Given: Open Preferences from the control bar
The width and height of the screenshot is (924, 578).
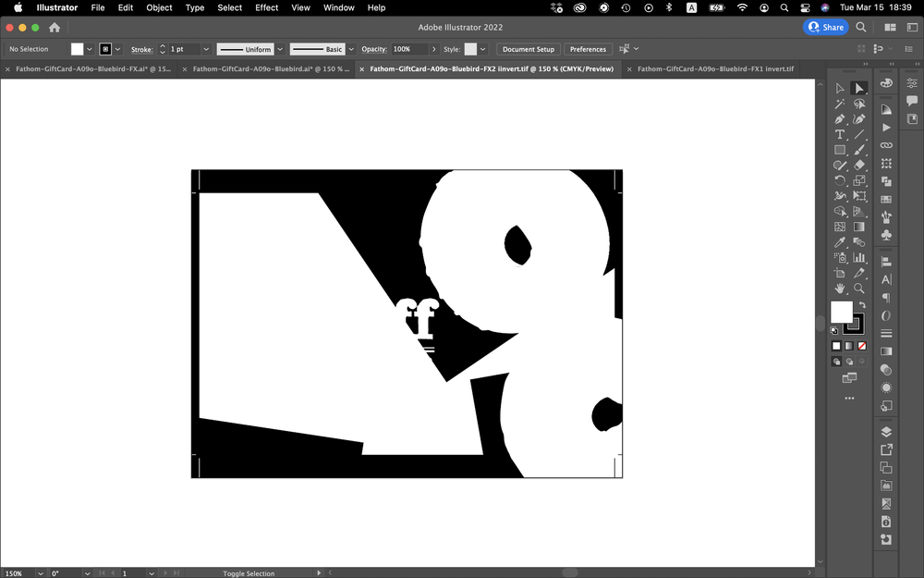Looking at the screenshot, I should [x=588, y=49].
